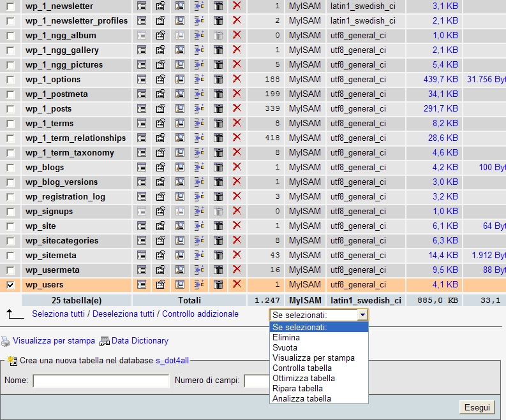Open structure icon for wp_users
Viewport: 506px width, 420px height.
[x=160, y=285]
